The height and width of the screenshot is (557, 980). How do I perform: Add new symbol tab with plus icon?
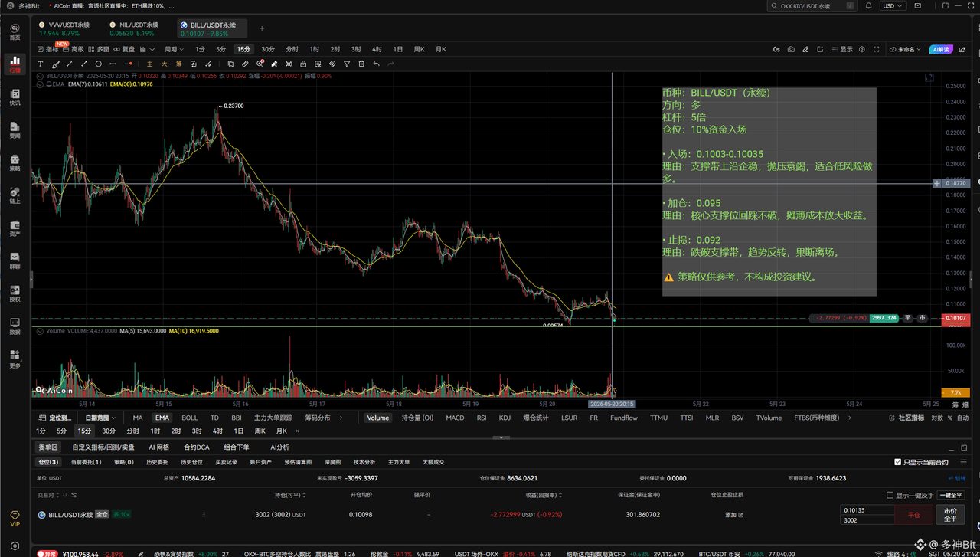click(x=262, y=28)
